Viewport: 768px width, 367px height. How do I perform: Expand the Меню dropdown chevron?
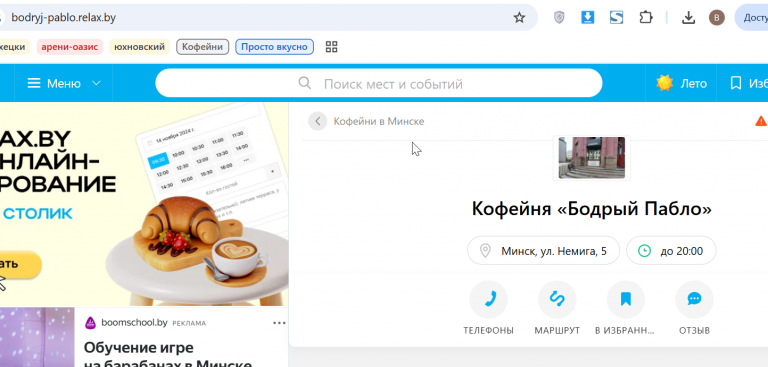pos(96,83)
